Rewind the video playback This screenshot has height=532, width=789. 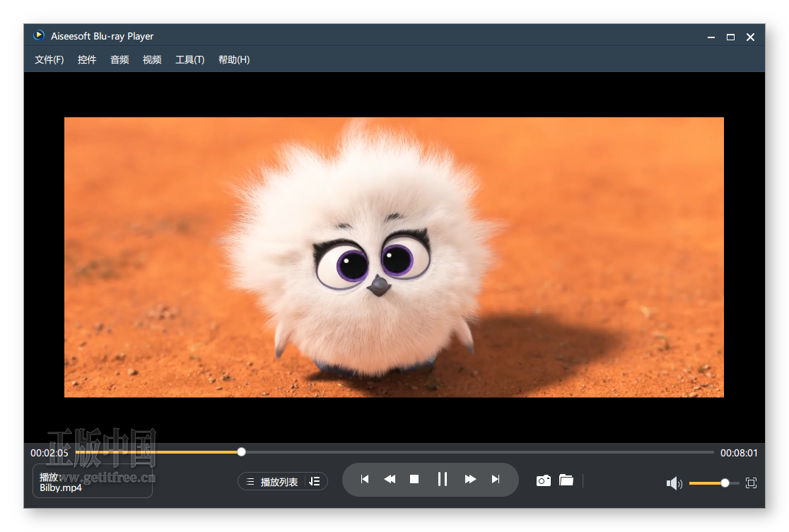click(x=390, y=479)
